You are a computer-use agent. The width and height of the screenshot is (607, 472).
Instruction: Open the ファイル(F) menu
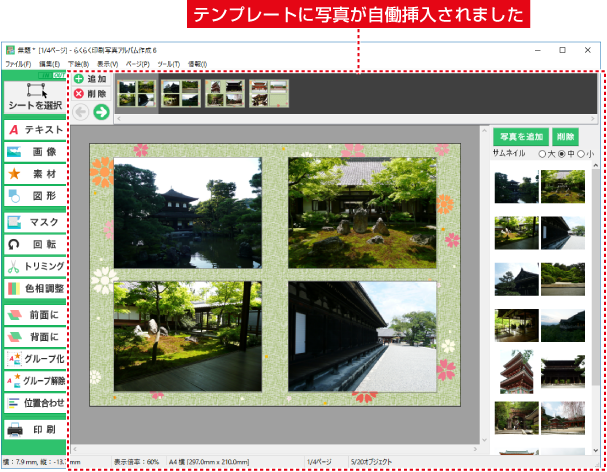tap(18, 63)
